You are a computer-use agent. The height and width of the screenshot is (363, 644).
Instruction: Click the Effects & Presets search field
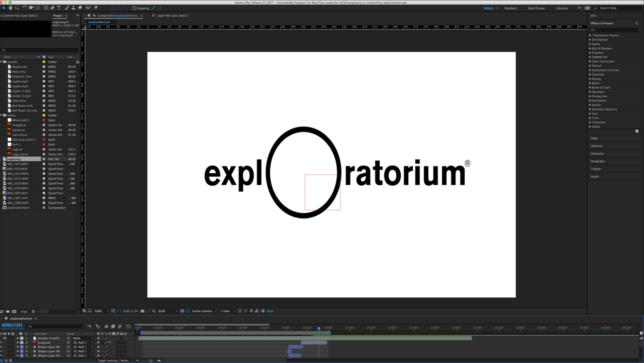point(614,30)
